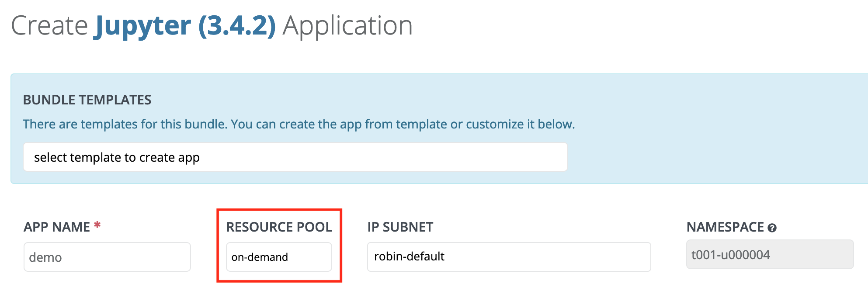
Task: Click the APP NAME field containing demo
Action: [107, 257]
